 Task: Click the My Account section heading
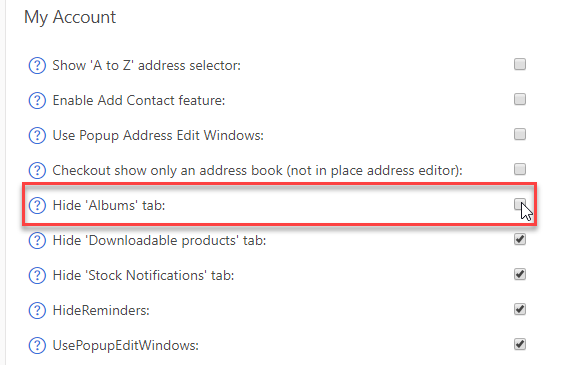pos(70,17)
